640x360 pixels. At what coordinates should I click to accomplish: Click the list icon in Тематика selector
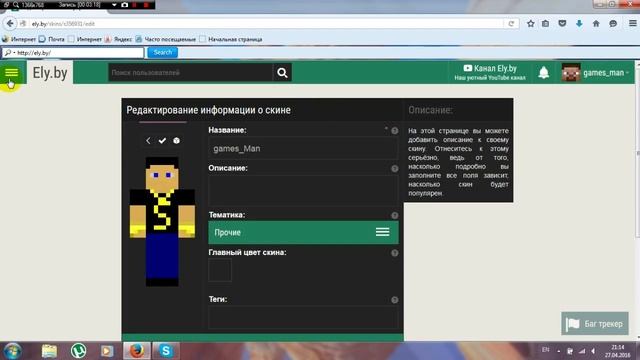(382, 232)
